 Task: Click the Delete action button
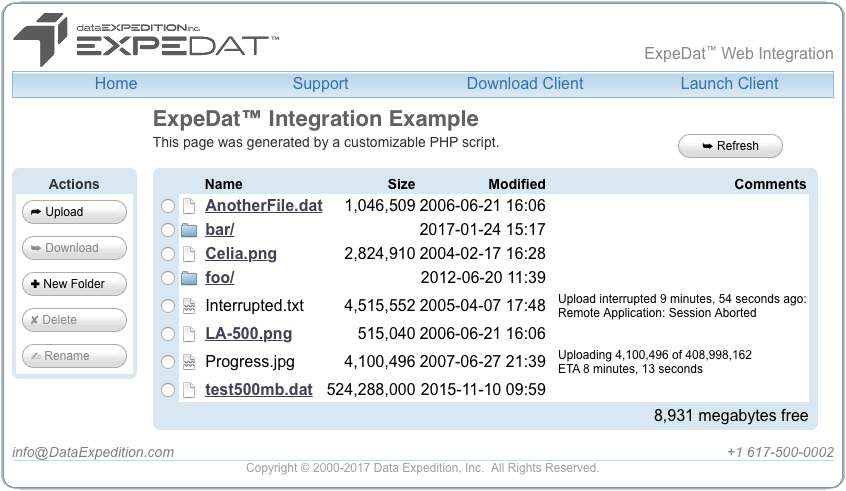[x=74, y=320]
